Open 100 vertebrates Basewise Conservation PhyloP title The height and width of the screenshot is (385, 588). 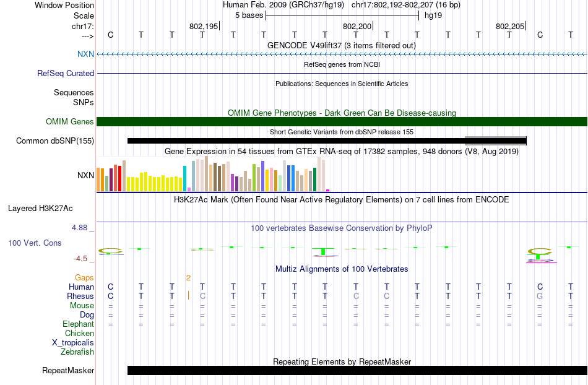pos(342,228)
